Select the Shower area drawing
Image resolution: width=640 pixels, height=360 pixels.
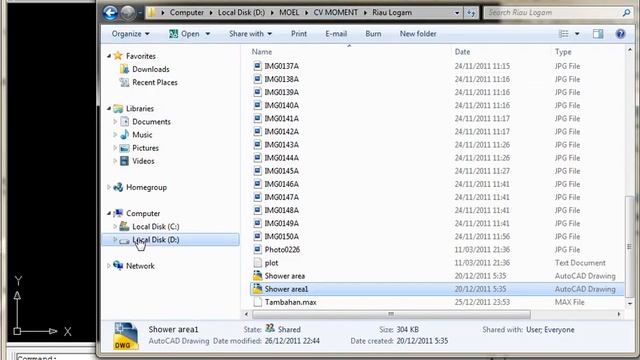click(x=284, y=276)
